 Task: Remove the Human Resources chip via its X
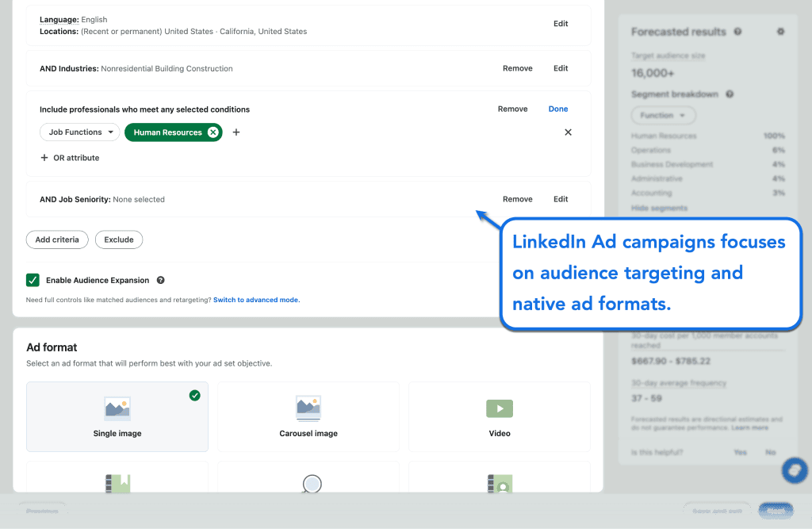pos(213,132)
